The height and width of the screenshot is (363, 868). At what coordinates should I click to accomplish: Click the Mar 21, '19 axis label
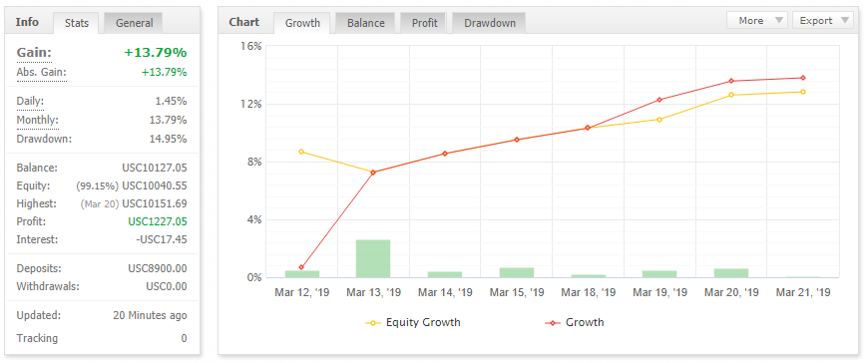(803, 293)
